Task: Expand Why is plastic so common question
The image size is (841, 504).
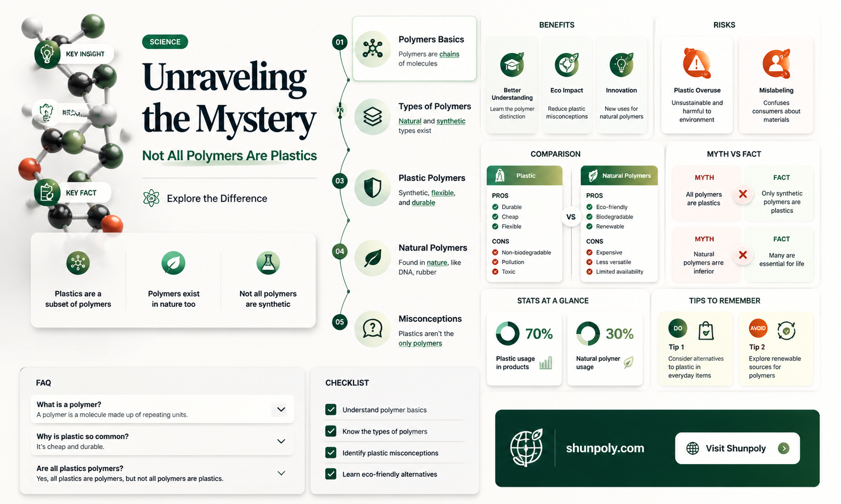Action: [281, 441]
